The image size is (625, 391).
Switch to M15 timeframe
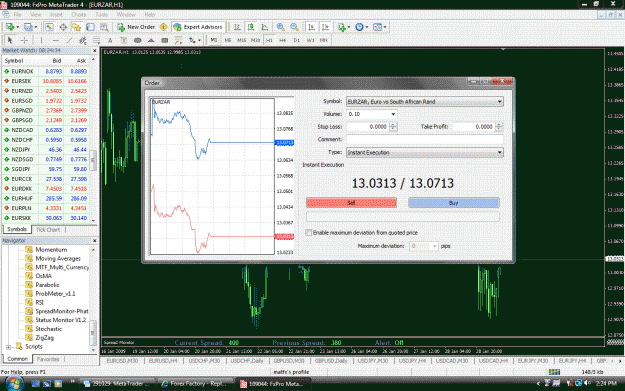click(x=242, y=40)
